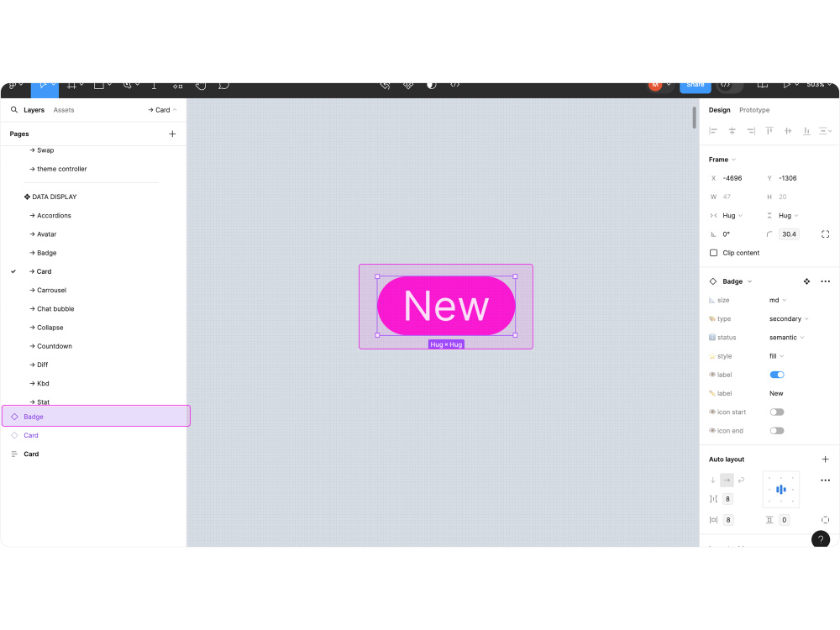Align right icon in Design panel

[751, 131]
